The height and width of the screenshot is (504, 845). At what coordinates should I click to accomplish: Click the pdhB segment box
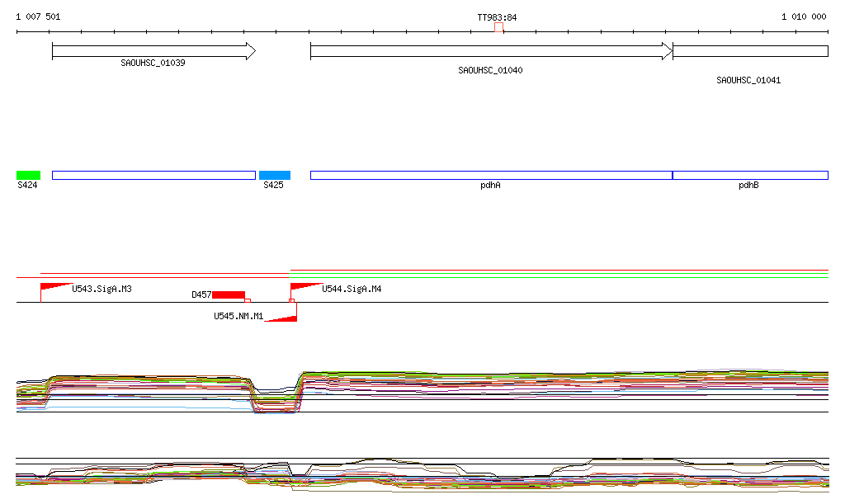click(750, 175)
